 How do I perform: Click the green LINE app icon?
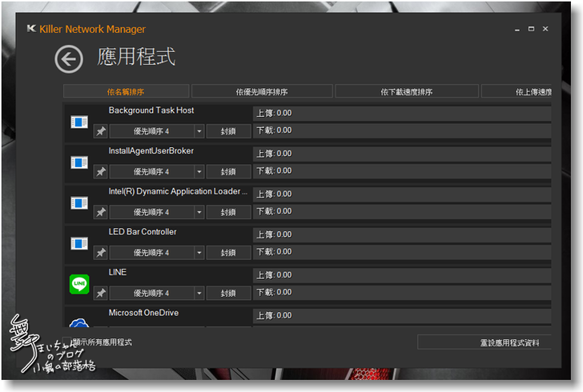coord(79,284)
